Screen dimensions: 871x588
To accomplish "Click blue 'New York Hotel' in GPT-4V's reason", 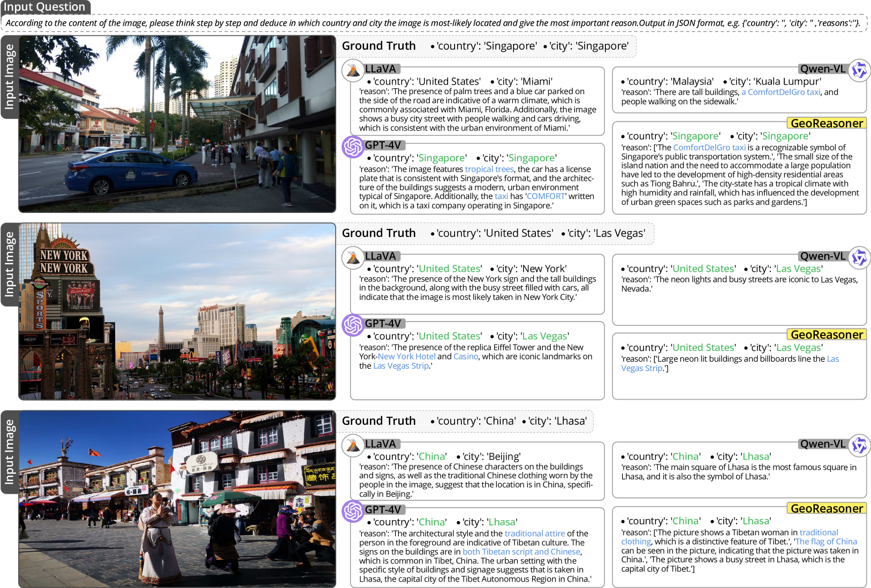I will tap(407, 356).
